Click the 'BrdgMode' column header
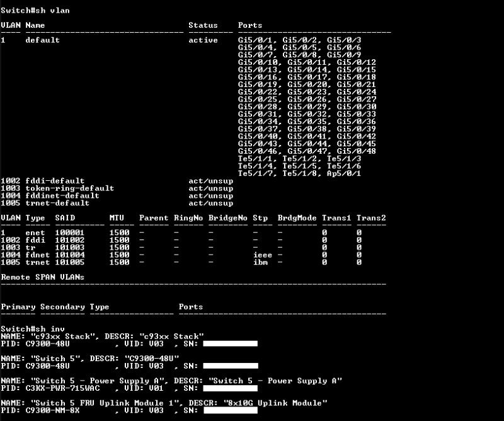 (x=297, y=217)
